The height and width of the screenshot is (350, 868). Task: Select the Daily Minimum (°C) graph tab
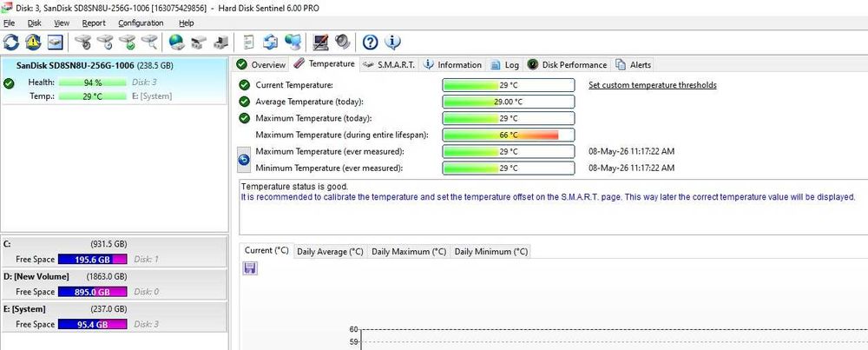[491, 251]
